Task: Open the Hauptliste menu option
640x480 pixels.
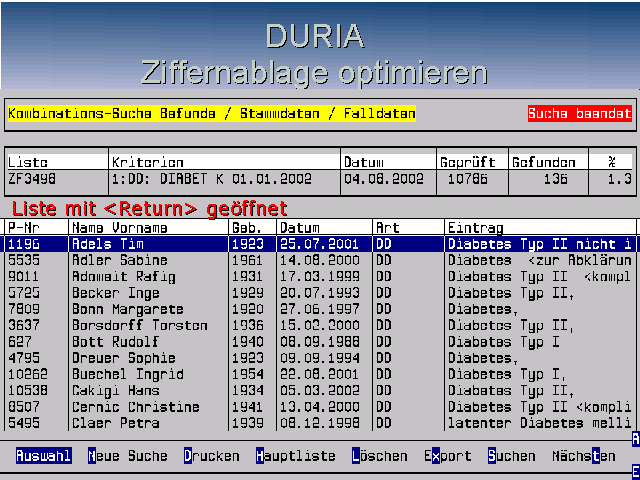Action: 295,456
